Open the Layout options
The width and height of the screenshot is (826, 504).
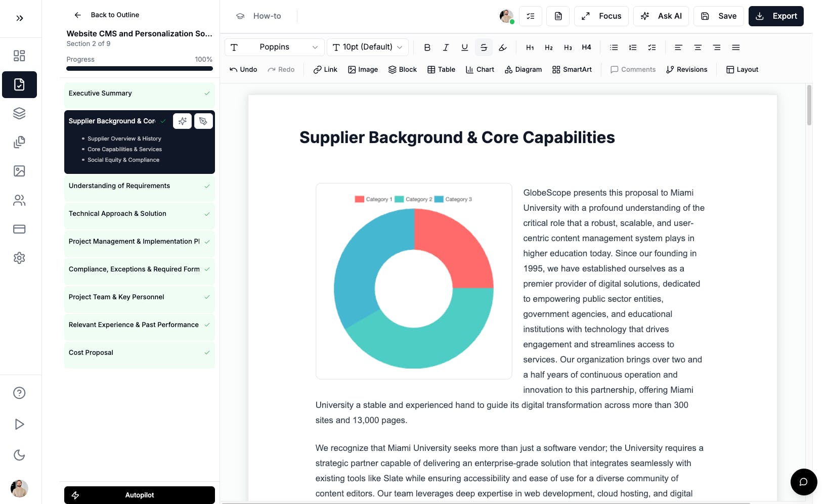[x=742, y=70]
